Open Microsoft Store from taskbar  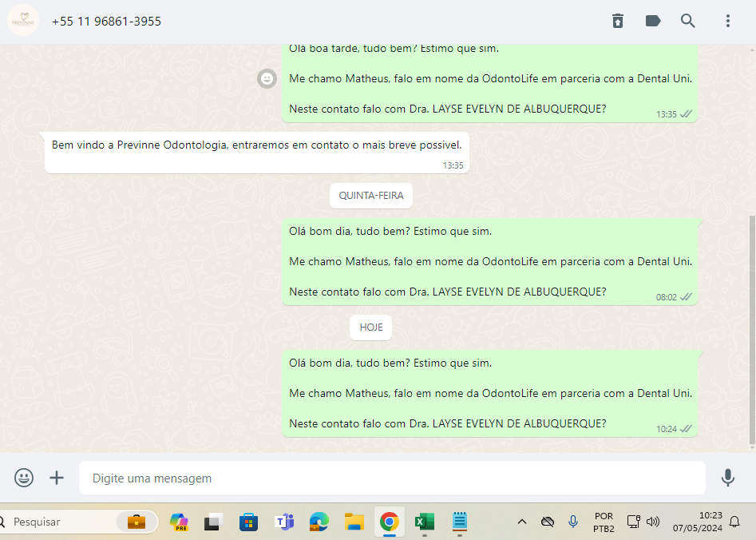point(249,522)
